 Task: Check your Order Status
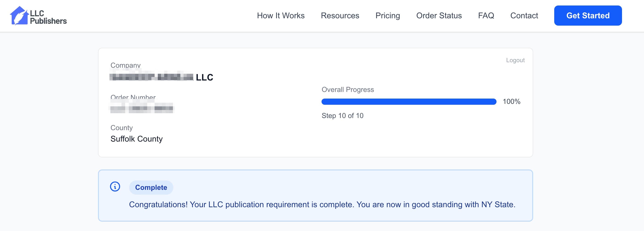pyautogui.click(x=439, y=16)
